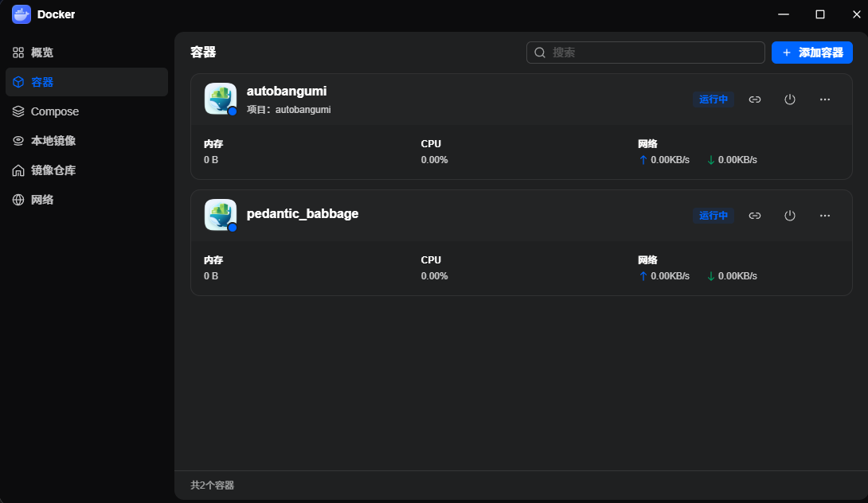Click the search magnifier icon

pos(540,53)
